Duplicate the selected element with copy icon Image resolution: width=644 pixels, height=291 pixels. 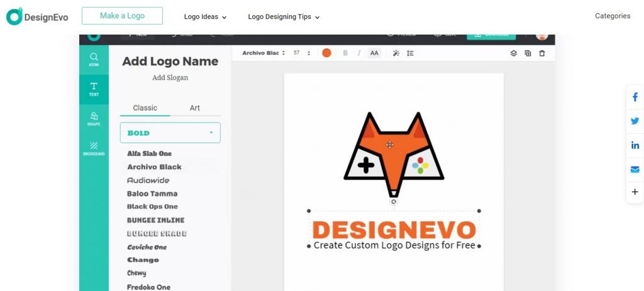[528, 53]
